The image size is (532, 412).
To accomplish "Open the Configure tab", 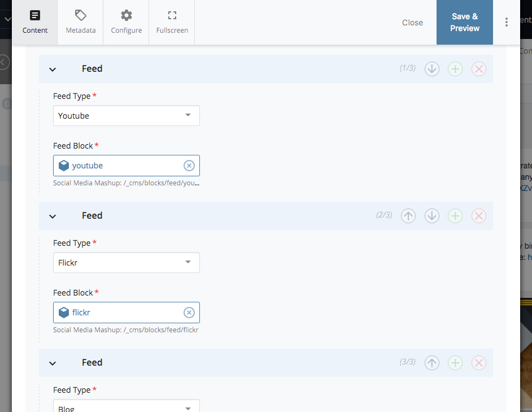I will click(x=126, y=23).
